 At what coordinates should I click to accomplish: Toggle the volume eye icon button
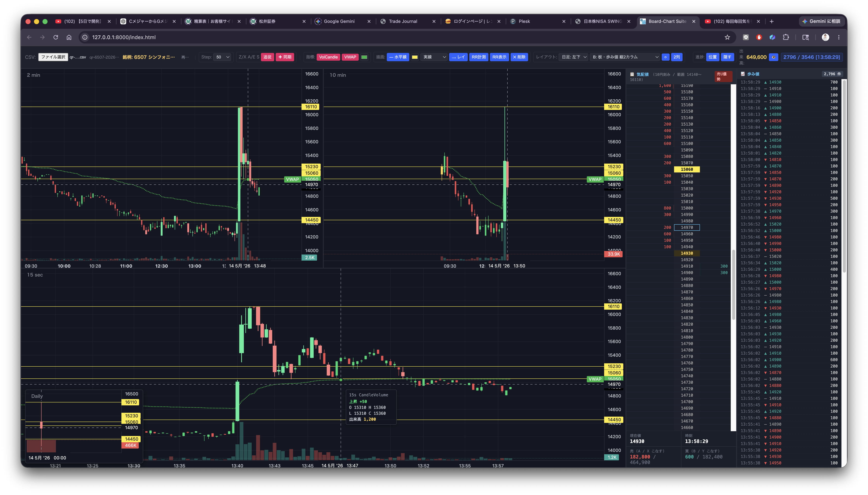(x=774, y=57)
